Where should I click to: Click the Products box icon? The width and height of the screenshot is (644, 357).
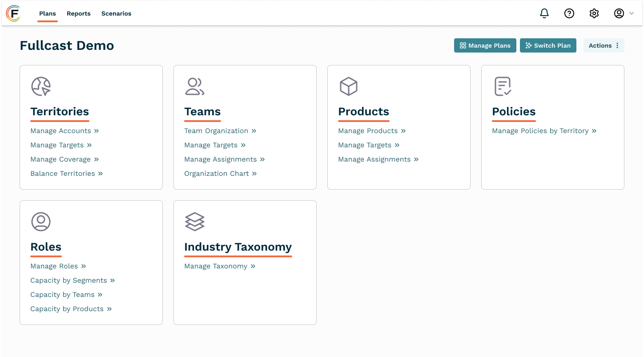349,86
